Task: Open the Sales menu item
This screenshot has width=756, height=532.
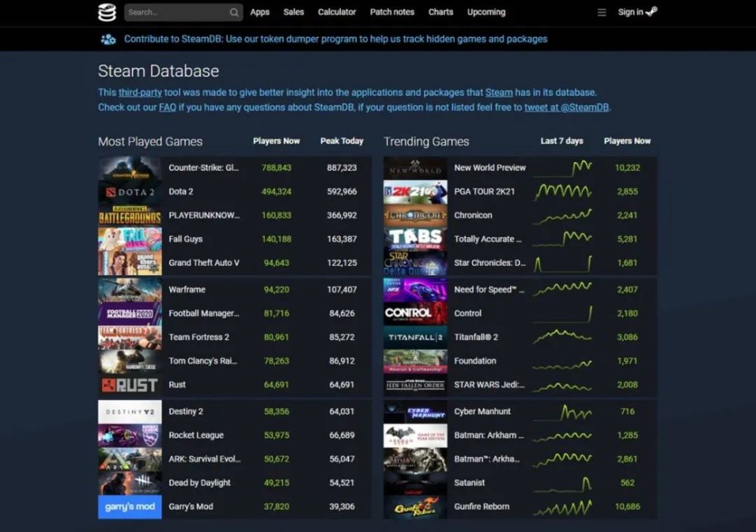Action: click(x=293, y=12)
